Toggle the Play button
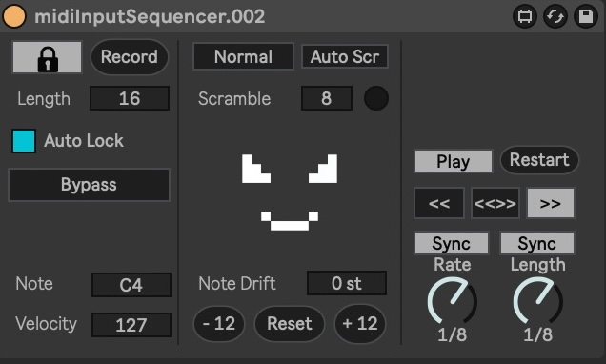 [454, 161]
